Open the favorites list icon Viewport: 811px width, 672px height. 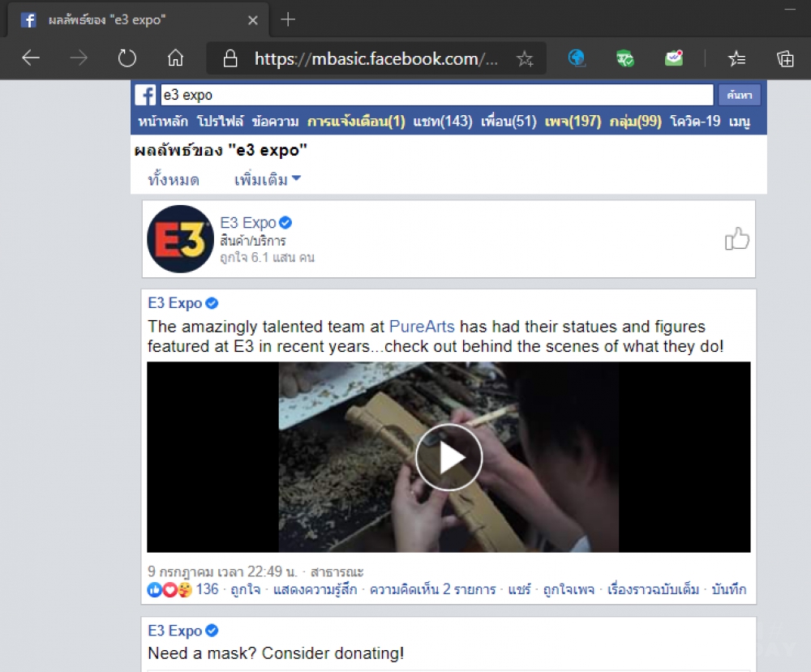click(x=736, y=58)
